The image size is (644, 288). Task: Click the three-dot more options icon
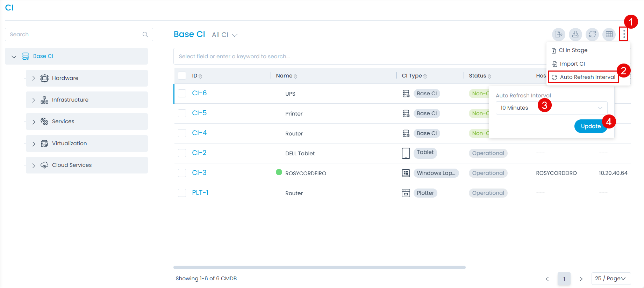(x=624, y=34)
